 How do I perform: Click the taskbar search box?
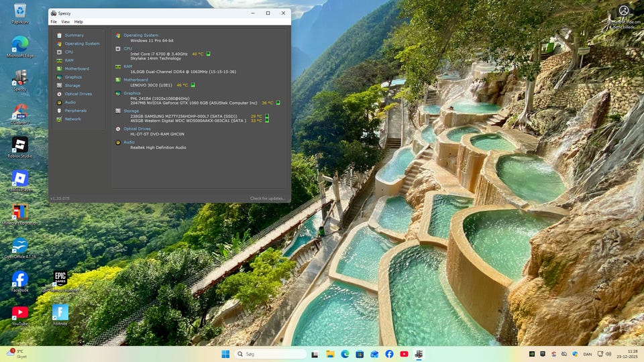(270, 354)
